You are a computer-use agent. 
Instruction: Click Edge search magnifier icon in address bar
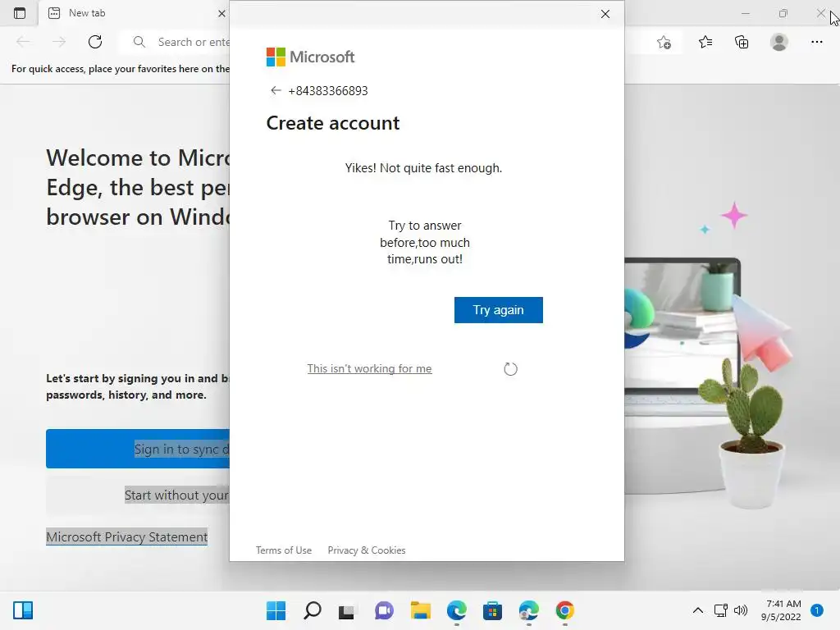[139, 42]
